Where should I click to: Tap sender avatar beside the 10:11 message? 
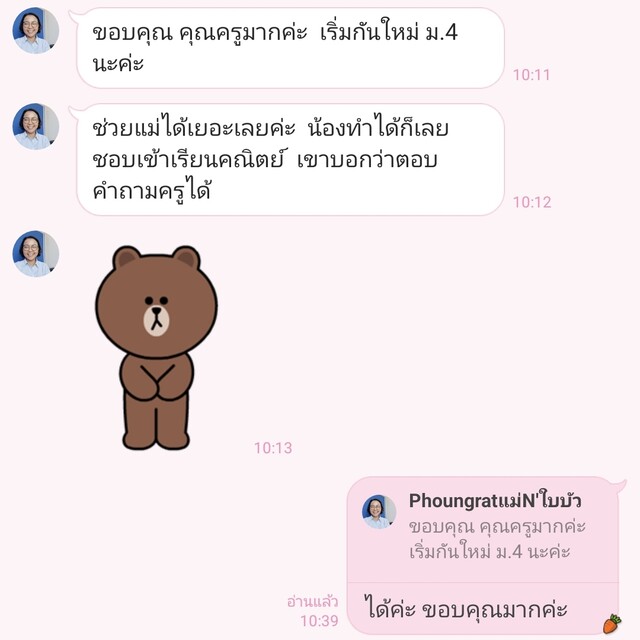(x=36, y=30)
